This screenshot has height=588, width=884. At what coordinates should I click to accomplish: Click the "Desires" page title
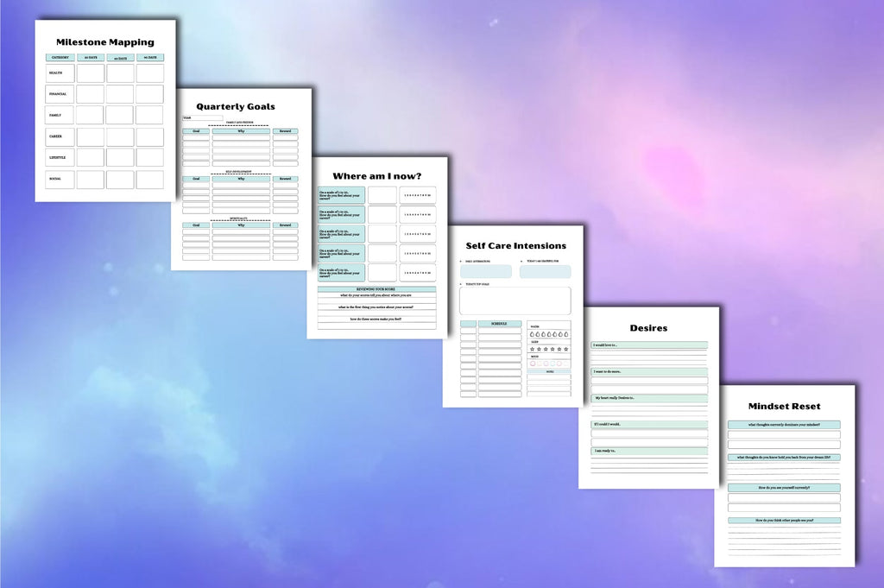point(648,328)
